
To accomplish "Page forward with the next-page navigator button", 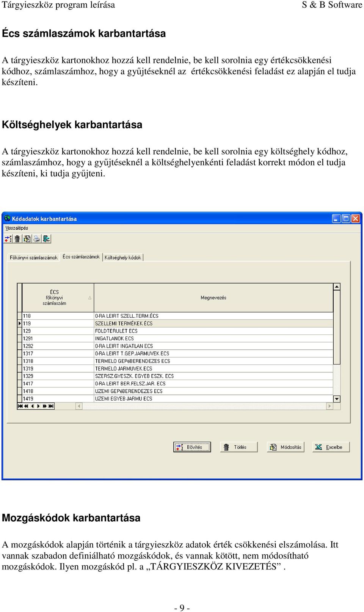I will coord(45,406).
